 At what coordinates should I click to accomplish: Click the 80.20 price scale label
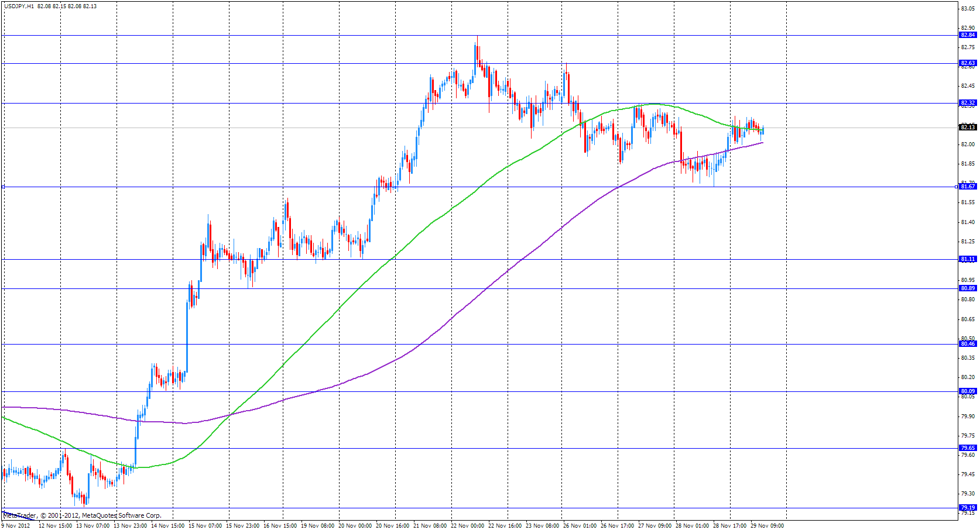968,377
